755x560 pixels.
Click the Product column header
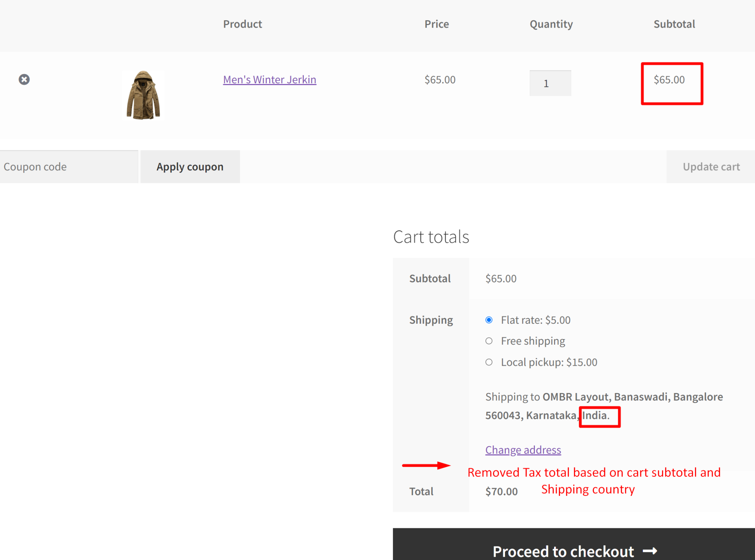(243, 24)
